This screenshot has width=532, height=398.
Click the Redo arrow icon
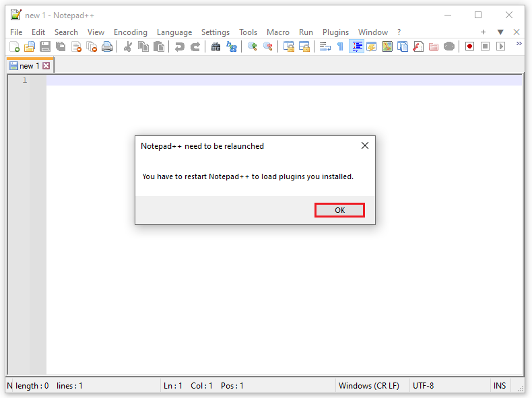pos(195,46)
